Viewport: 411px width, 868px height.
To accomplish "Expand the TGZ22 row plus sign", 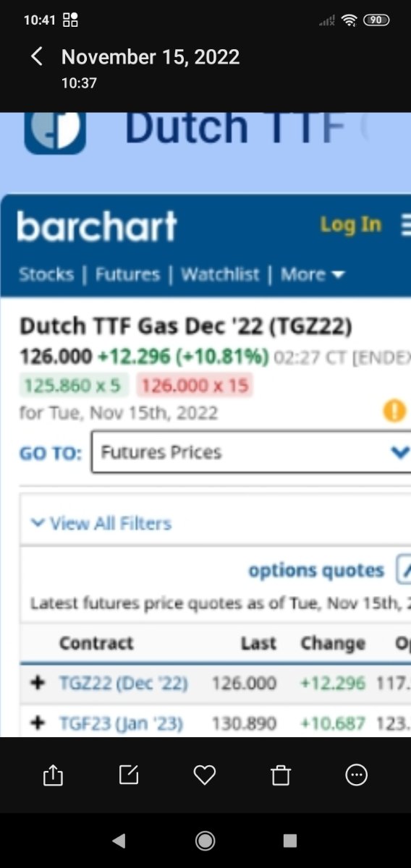I will [x=38, y=682].
